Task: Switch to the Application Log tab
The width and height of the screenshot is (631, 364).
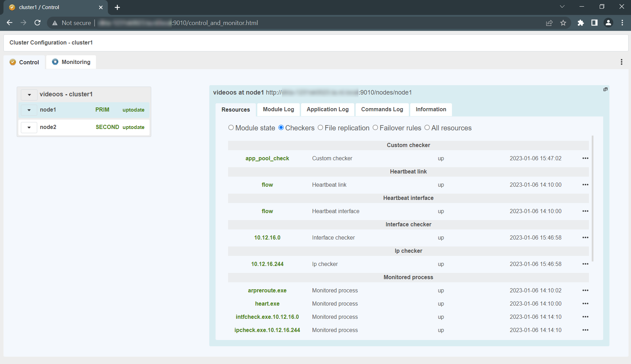Action: 327,109
